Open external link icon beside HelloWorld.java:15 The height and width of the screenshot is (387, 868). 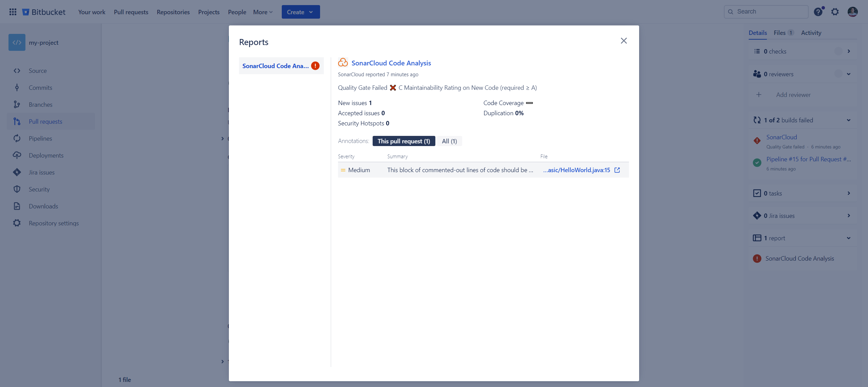tap(617, 170)
